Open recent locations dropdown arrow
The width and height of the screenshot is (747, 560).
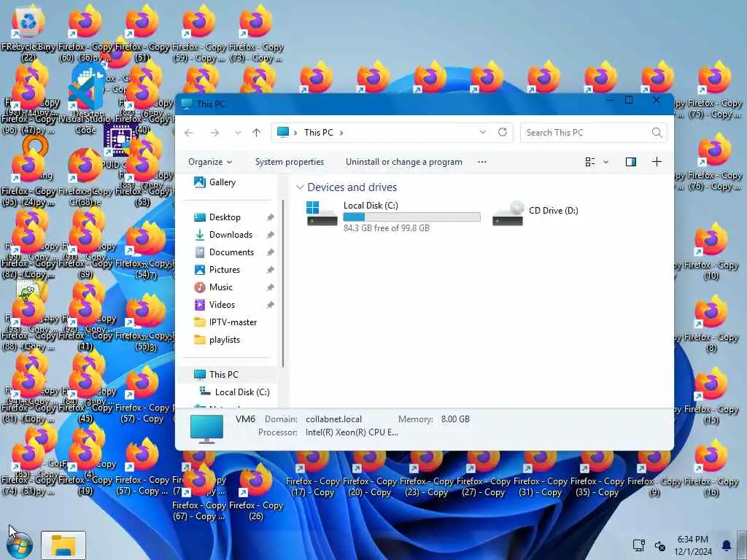[x=239, y=133]
